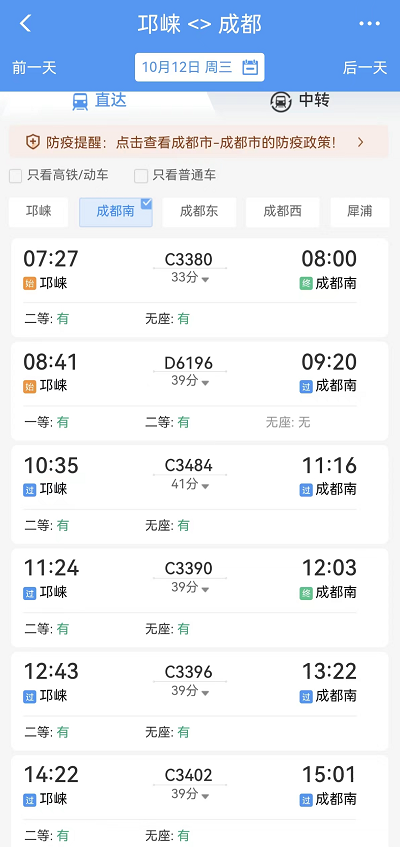Open the 12:43 C3396 train card

[x=199, y=701]
